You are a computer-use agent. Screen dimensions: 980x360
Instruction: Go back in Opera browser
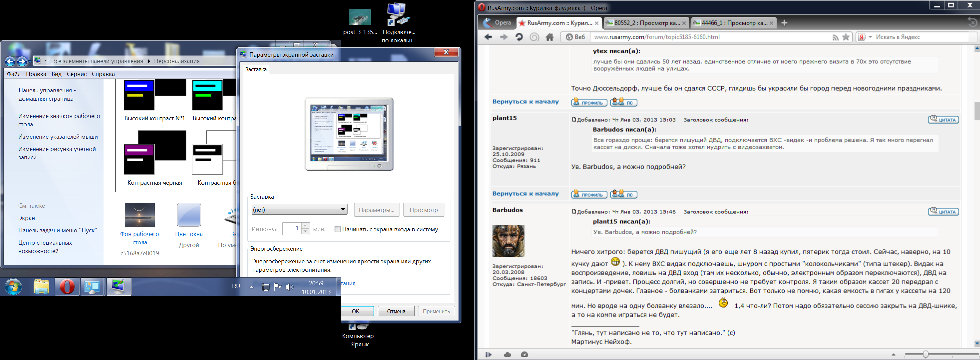[488, 37]
